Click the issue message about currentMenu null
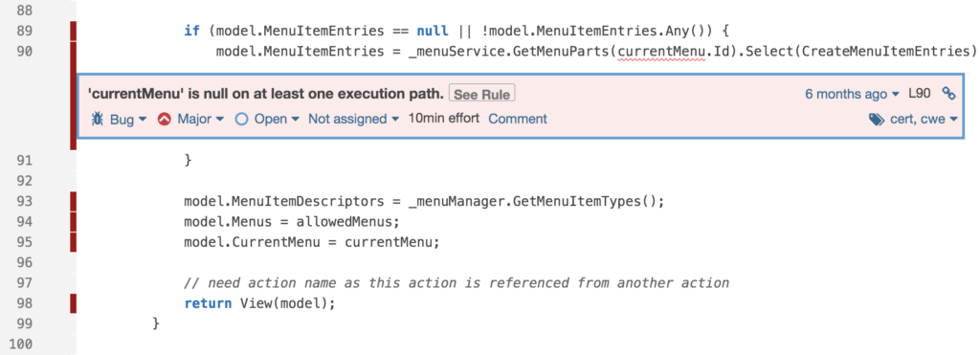The image size is (980, 355). [x=266, y=95]
